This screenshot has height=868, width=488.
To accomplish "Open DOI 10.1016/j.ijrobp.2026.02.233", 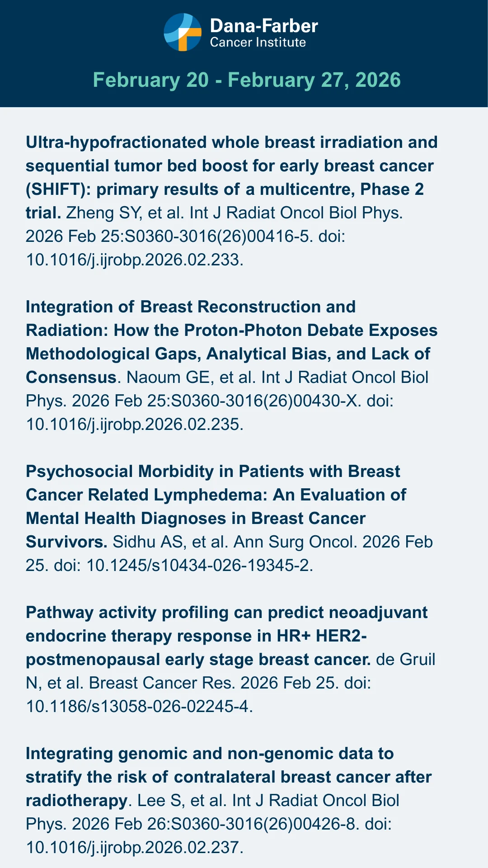I will click(135, 260).
